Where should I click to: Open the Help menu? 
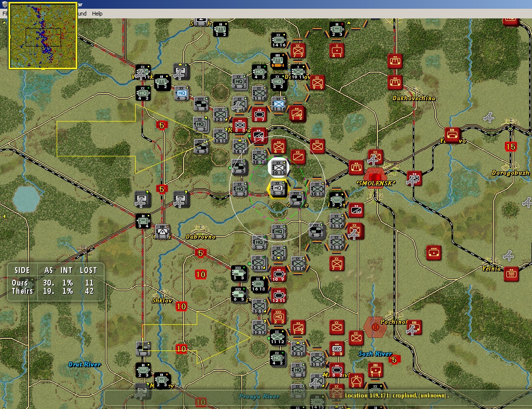pos(97,14)
